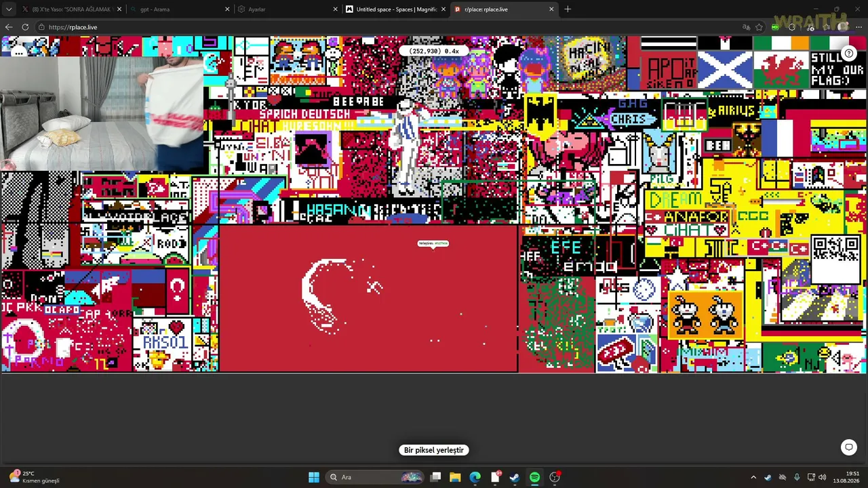Close the Ayarlar tab

pyautogui.click(x=335, y=9)
